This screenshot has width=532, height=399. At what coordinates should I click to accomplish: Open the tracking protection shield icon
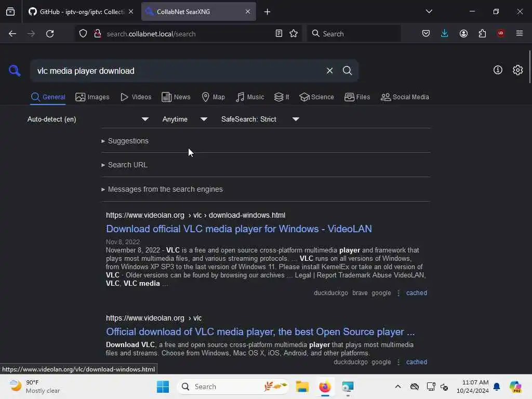pos(83,34)
